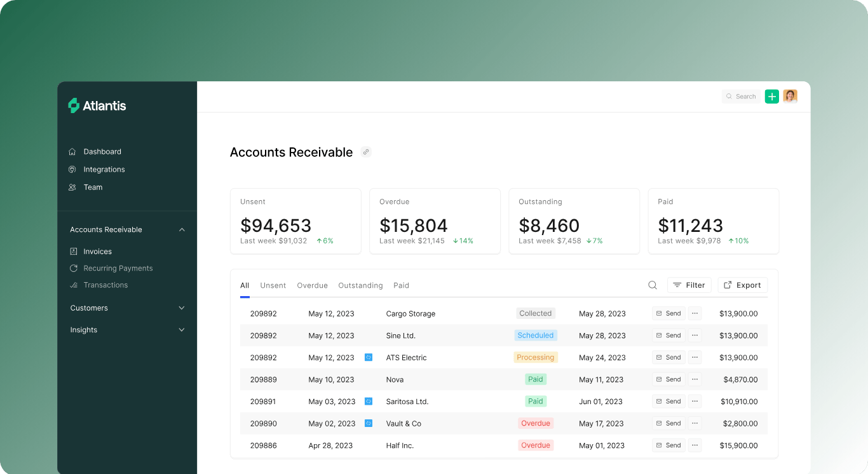Open the user profile avatar
Screen dimensions: 868x474
790,97
